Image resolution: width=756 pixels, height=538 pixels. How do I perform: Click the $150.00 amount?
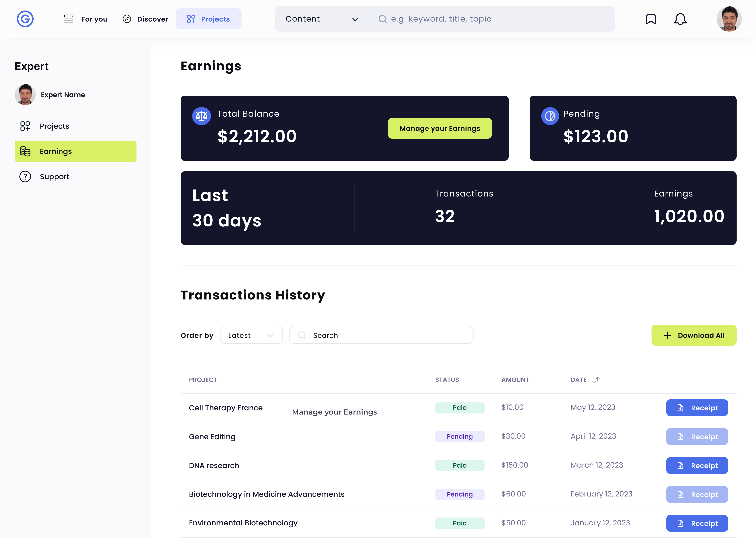[515, 465]
